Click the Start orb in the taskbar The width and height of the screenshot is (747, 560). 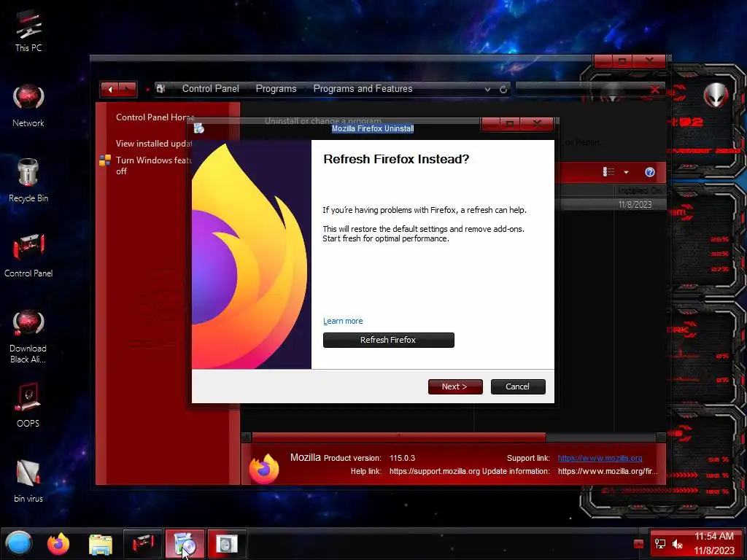click(19, 543)
